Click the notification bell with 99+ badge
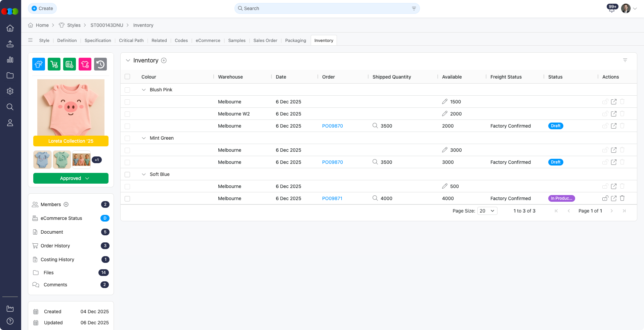 click(611, 9)
